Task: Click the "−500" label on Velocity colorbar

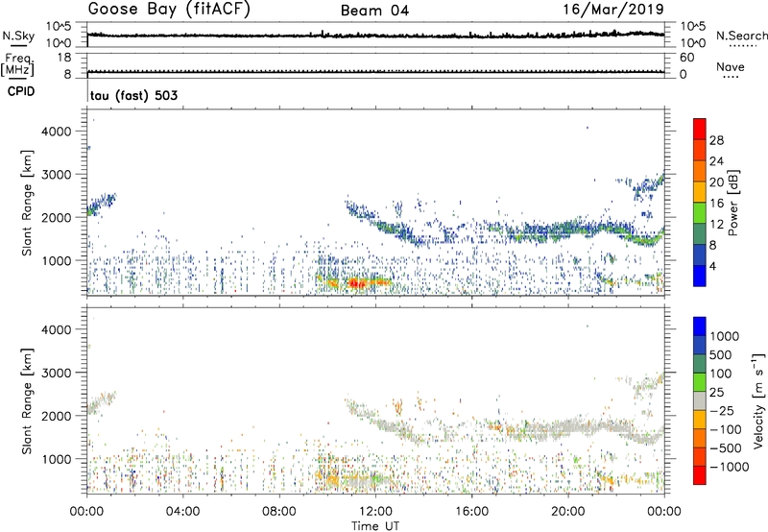Action: tap(725, 447)
